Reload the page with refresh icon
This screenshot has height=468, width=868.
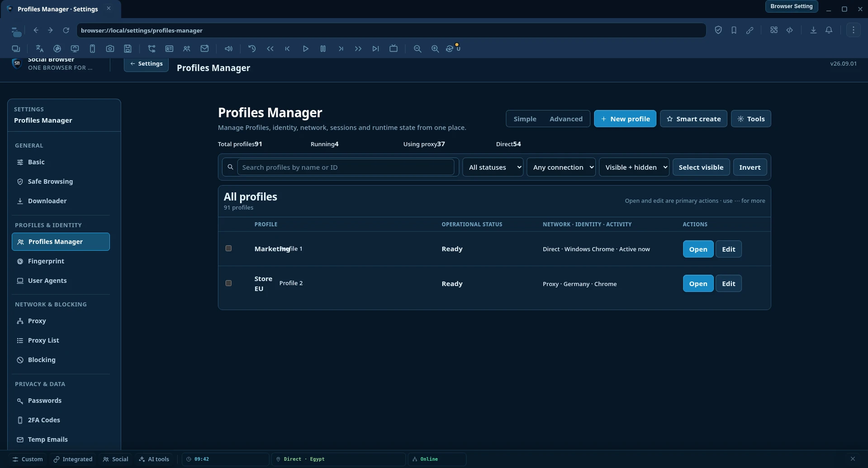coord(66,30)
